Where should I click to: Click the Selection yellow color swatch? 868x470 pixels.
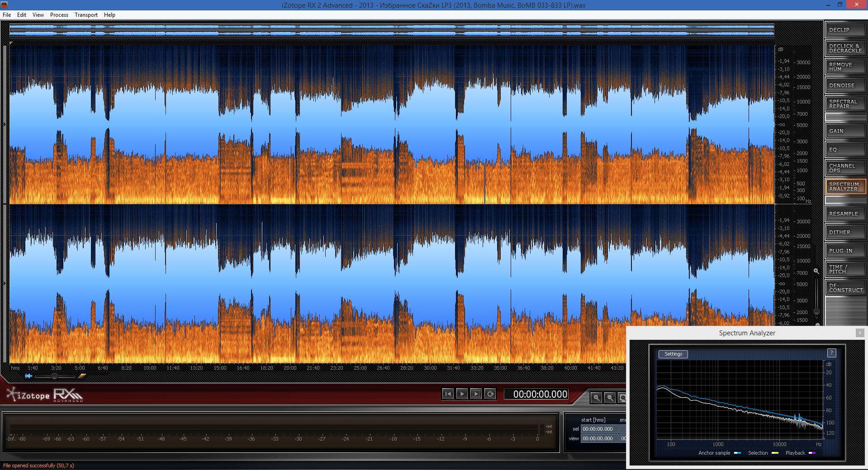[x=775, y=453]
